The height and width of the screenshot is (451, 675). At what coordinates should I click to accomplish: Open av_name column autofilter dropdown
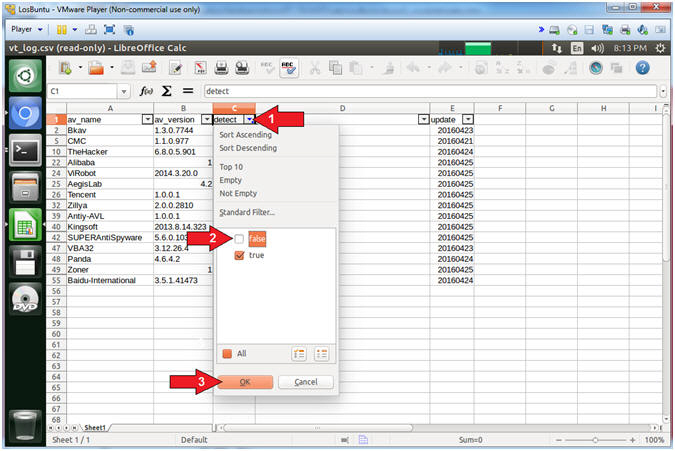pyautogui.click(x=147, y=119)
